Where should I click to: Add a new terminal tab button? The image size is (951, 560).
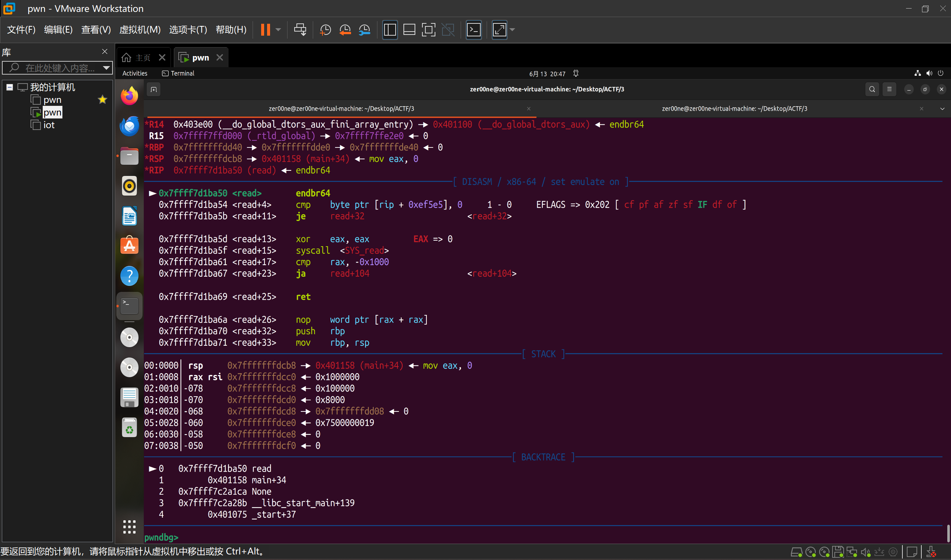[x=153, y=89]
